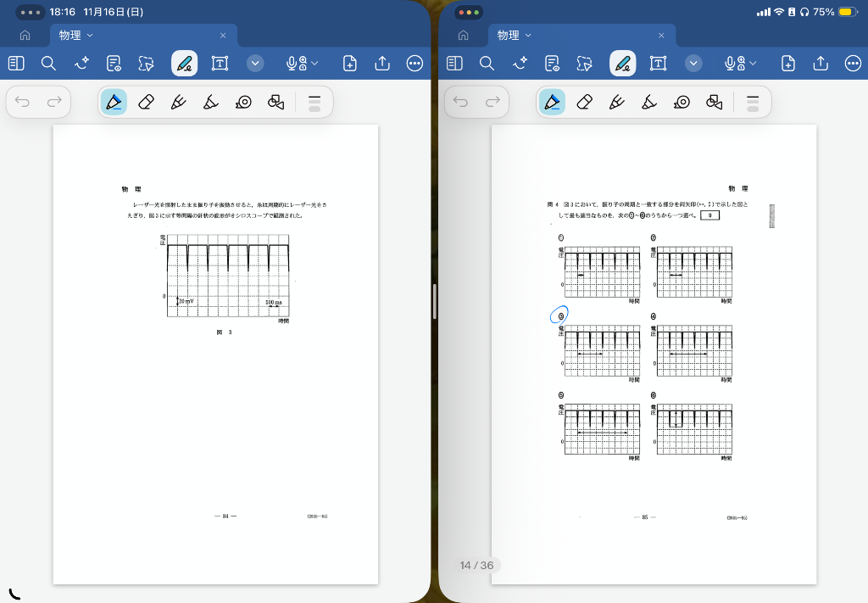Go to the home tab in the left window
This screenshot has width=868, height=603.
point(25,36)
